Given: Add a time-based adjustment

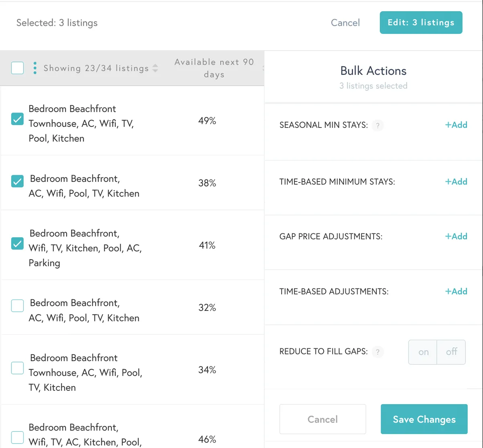Looking at the screenshot, I should click(456, 291).
